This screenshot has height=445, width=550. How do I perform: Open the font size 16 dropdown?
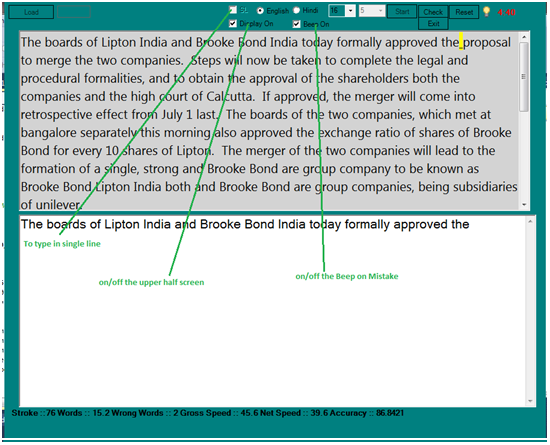tap(342, 11)
